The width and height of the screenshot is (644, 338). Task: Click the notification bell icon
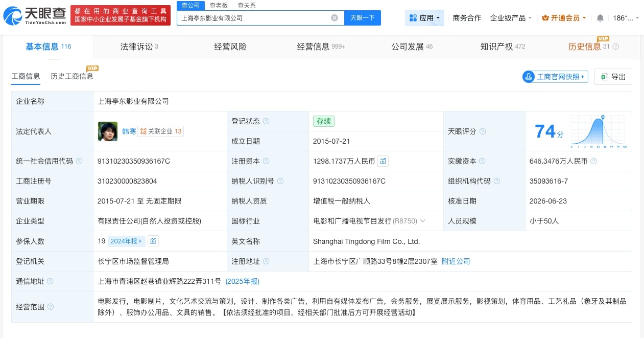[600, 18]
